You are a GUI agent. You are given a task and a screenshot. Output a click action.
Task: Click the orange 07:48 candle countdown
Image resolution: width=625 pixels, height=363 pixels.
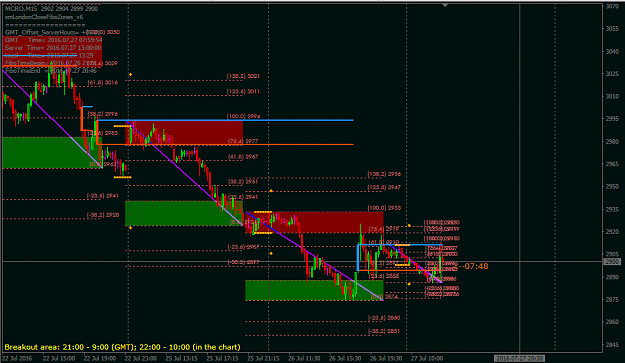476,266
